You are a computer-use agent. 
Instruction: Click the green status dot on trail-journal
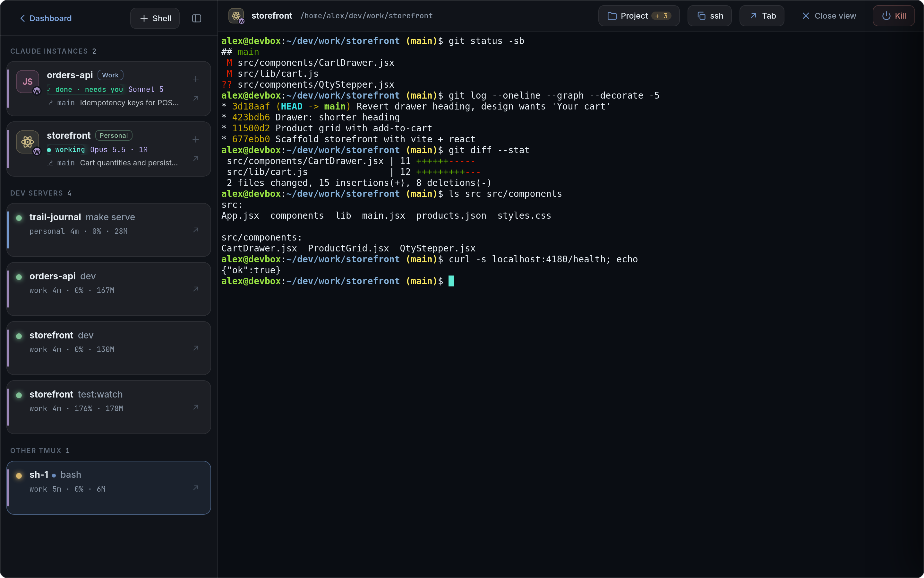coord(19,218)
